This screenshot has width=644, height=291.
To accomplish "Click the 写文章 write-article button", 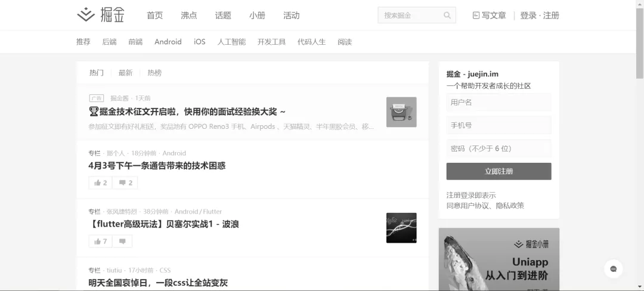I will 490,16.
